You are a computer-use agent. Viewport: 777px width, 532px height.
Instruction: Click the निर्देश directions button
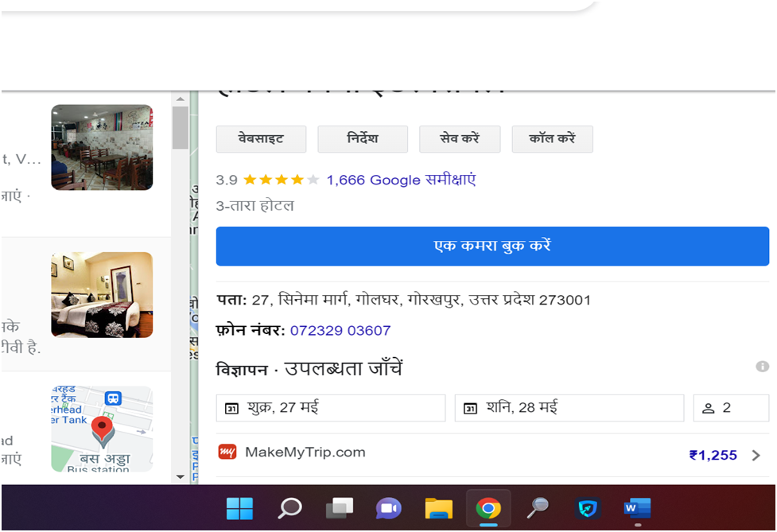pyautogui.click(x=363, y=138)
